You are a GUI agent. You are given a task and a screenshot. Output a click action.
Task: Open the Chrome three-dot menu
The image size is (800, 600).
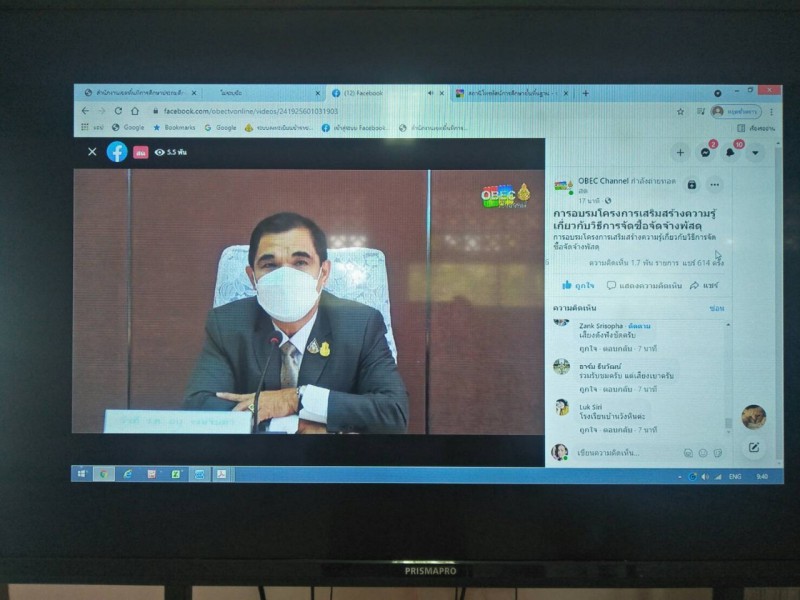click(x=771, y=111)
